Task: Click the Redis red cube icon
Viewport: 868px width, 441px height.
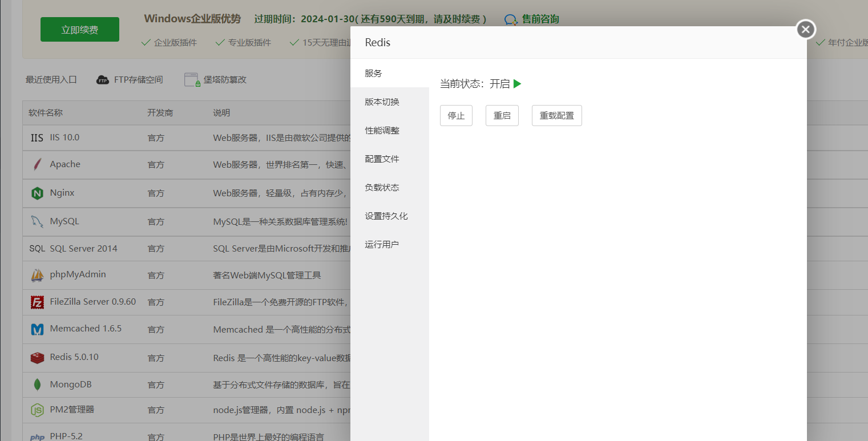Action: (x=37, y=358)
